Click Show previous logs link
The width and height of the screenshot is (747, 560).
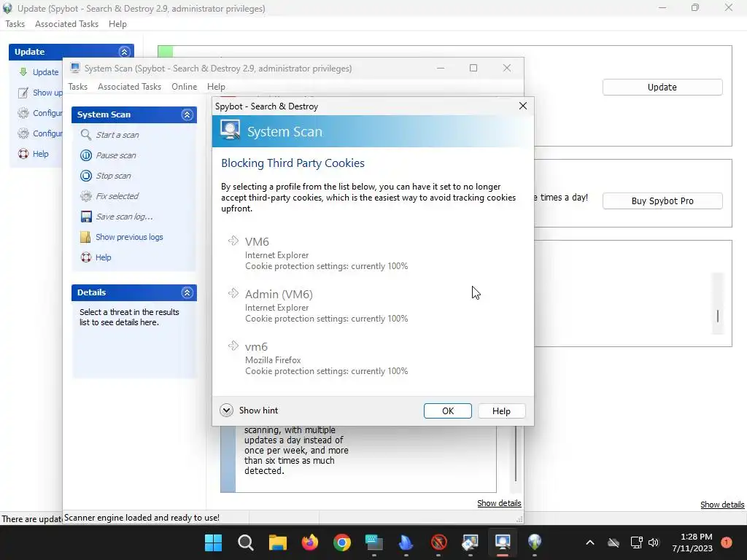(x=129, y=237)
